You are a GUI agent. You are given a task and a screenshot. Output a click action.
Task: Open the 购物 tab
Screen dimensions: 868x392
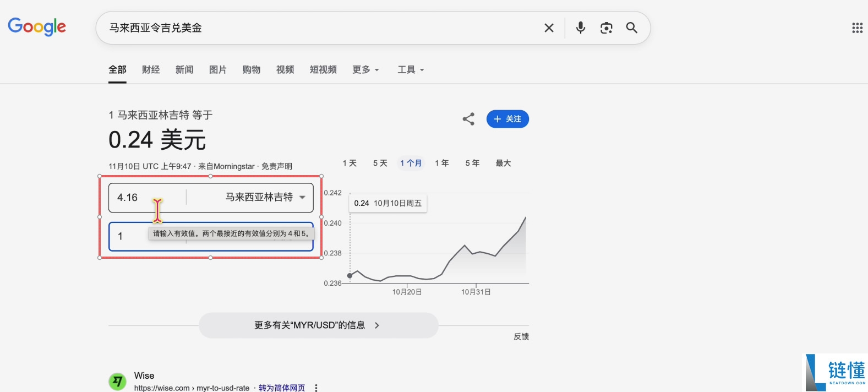pyautogui.click(x=252, y=69)
